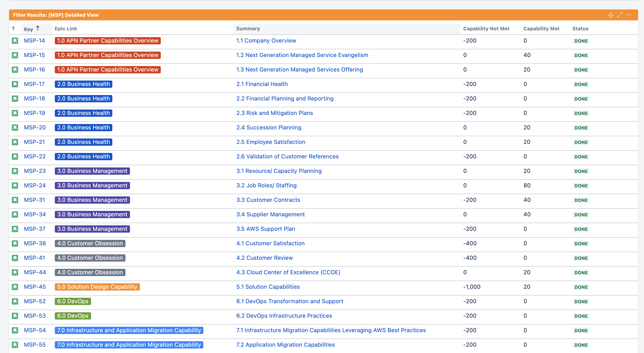The height and width of the screenshot is (353, 644).
Task: Open issue key MSP-17
Action: [x=34, y=84]
